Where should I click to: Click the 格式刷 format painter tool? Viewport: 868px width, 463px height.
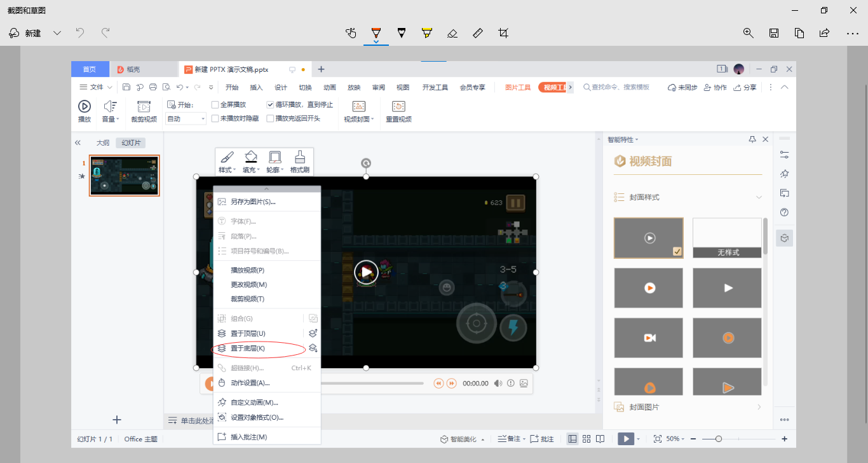(300, 162)
